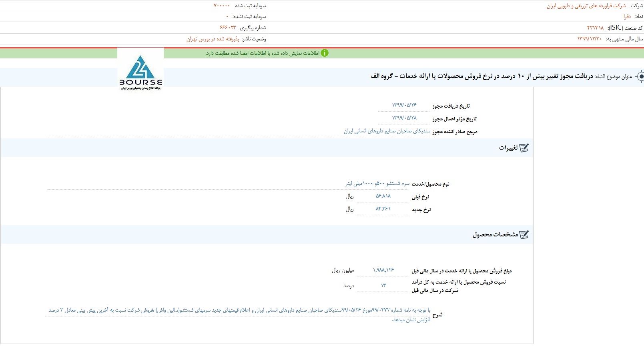
Task: Click the unit میلیون ریال
Action: (x=343, y=270)
